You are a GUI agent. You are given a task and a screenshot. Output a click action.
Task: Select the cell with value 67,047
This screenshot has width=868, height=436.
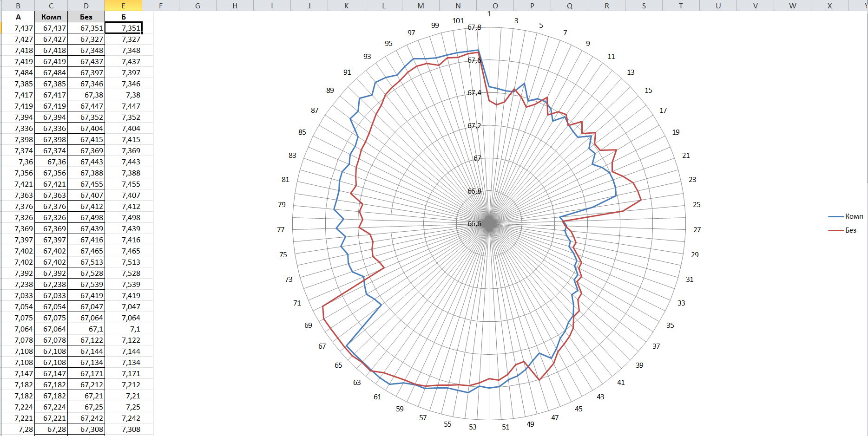(x=86, y=306)
